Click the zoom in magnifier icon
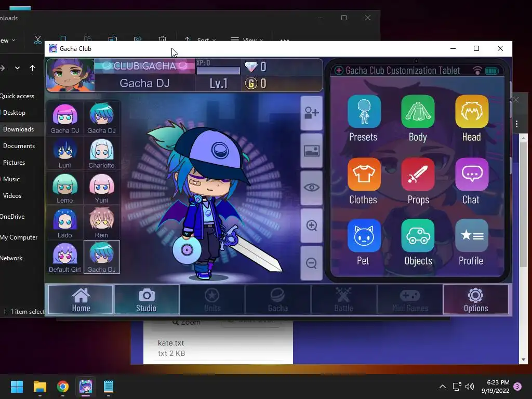The image size is (532, 399). [x=312, y=225]
